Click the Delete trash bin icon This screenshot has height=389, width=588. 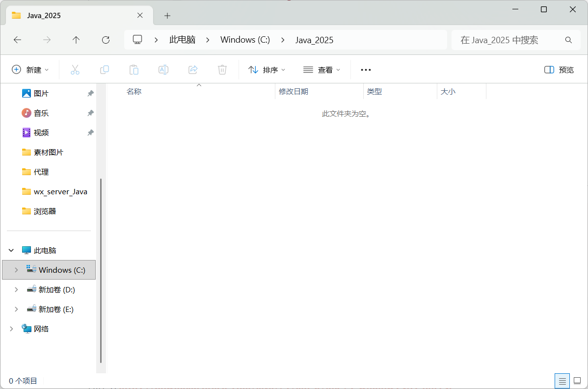click(222, 70)
